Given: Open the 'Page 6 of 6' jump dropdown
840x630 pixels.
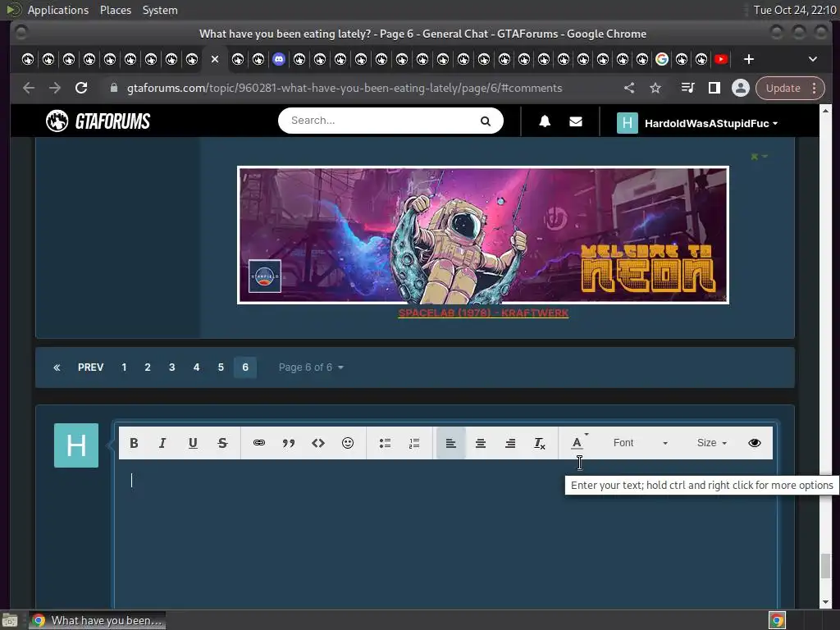Looking at the screenshot, I should click(311, 367).
